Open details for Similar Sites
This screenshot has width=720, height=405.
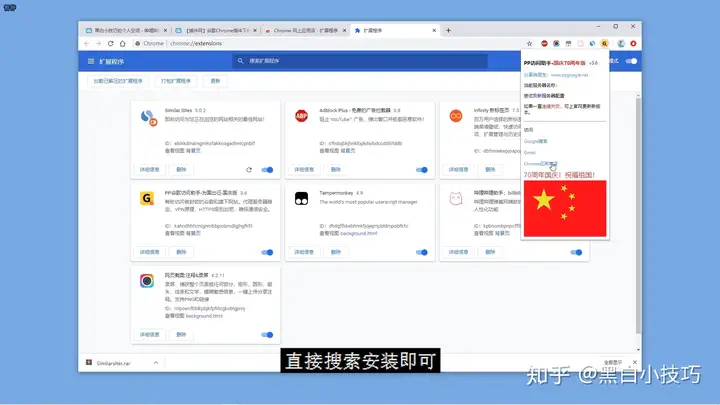coord(149,170)
